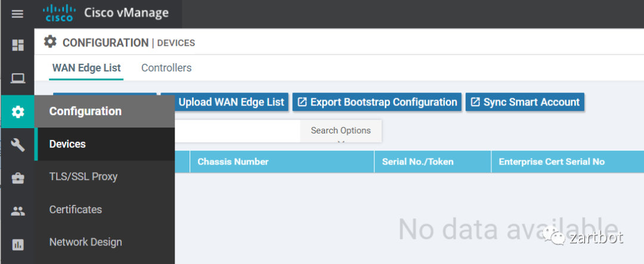Open the Administration people icon in sidebar
644x264 pixels.
point(18,212)
